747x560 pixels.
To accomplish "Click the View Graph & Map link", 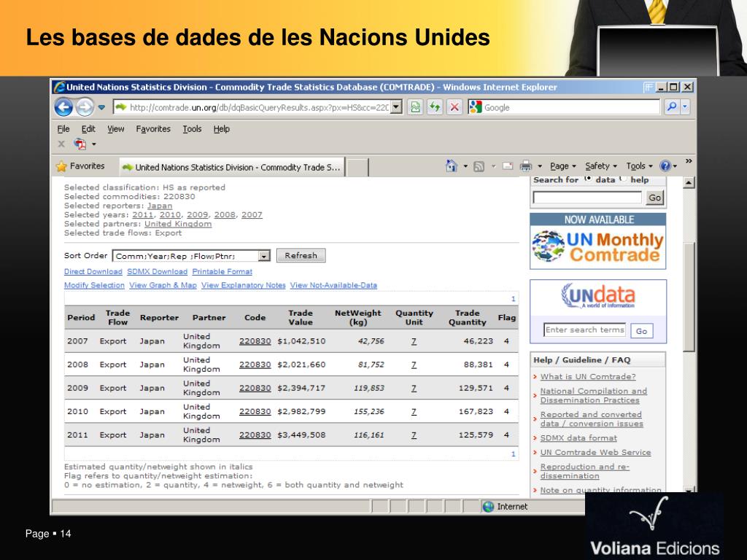I will pyautogui.click(x=163, y=285).
